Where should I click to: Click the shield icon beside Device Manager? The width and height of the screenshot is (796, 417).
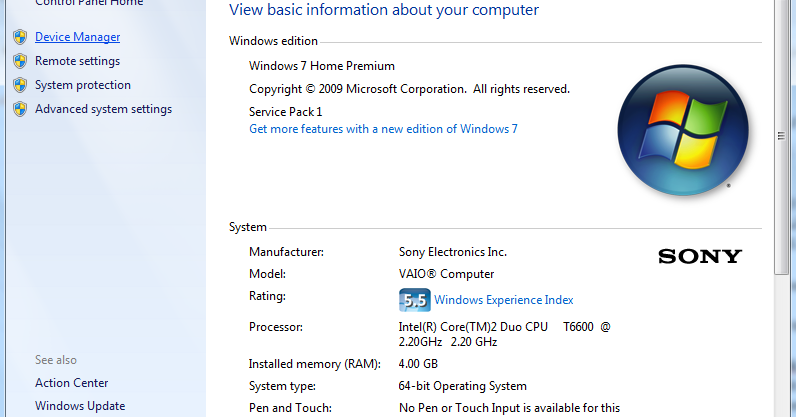tap(20, 37)
